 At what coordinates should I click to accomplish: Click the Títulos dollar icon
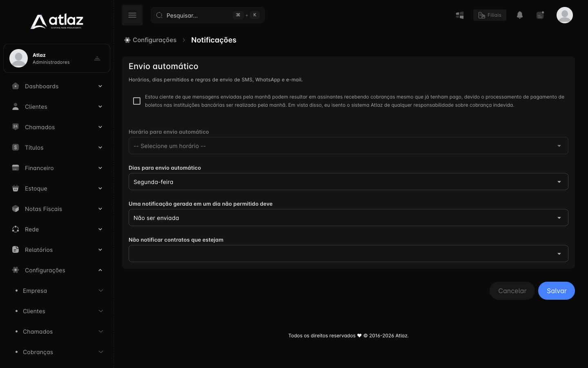[16, 147]
